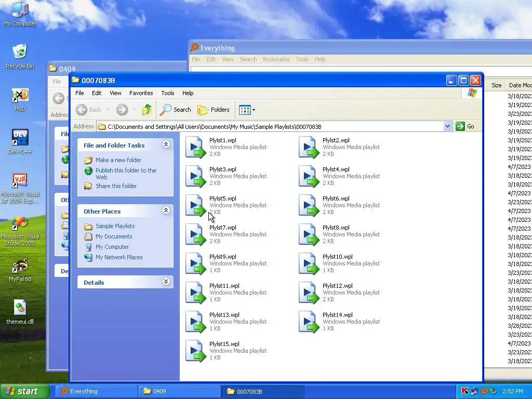Image resolution: width=532 pixels, height=399 pixels.
Task: Select the Plylst15.wpl playlist icon
Action: click(x=195, y=351)
